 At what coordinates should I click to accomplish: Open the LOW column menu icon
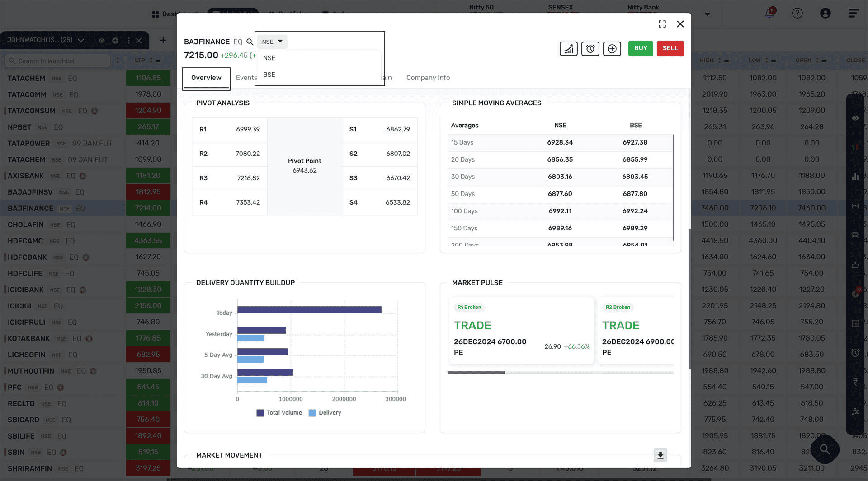[x=773, y=61]
